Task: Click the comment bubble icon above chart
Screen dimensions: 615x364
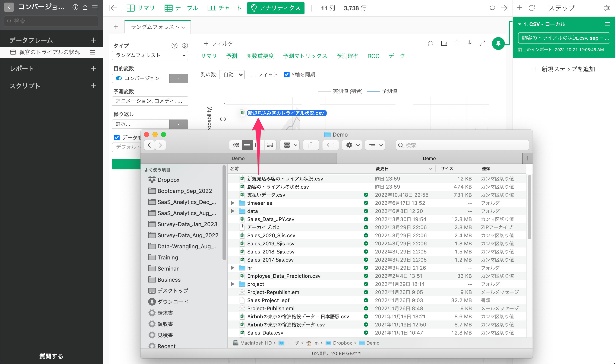Action: tap(430, 43)
